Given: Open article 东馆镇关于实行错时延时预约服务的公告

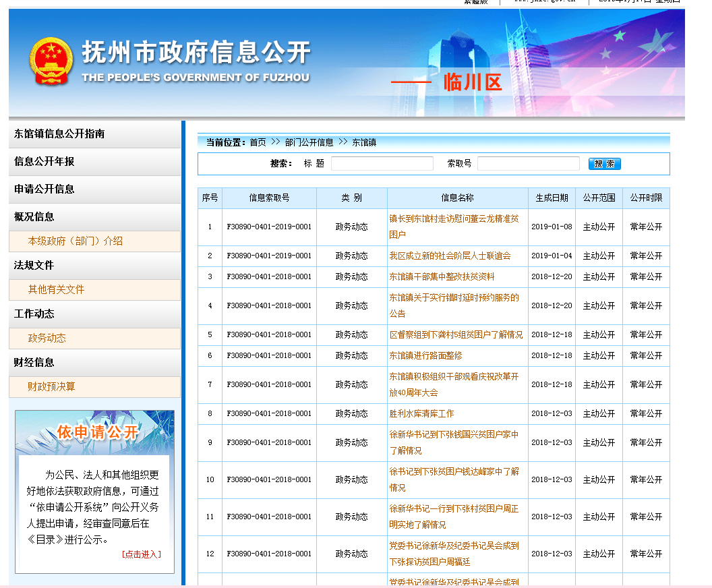Looking at the screenshot, I should pos(454,305).
